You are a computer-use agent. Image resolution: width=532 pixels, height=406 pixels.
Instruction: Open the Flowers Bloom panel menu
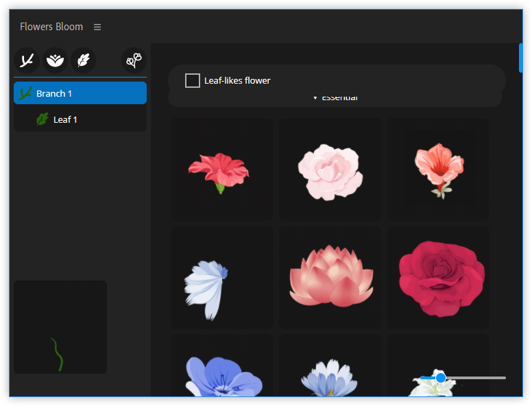click(97, 27)
